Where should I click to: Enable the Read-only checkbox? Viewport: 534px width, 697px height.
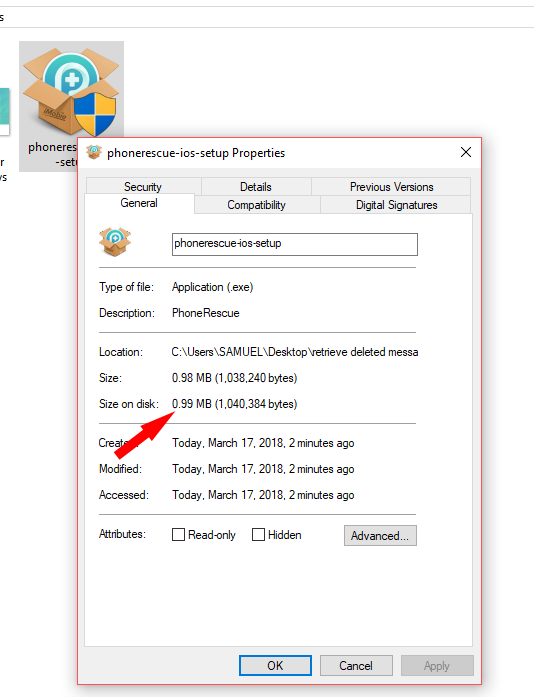click(x=178, y=534)
